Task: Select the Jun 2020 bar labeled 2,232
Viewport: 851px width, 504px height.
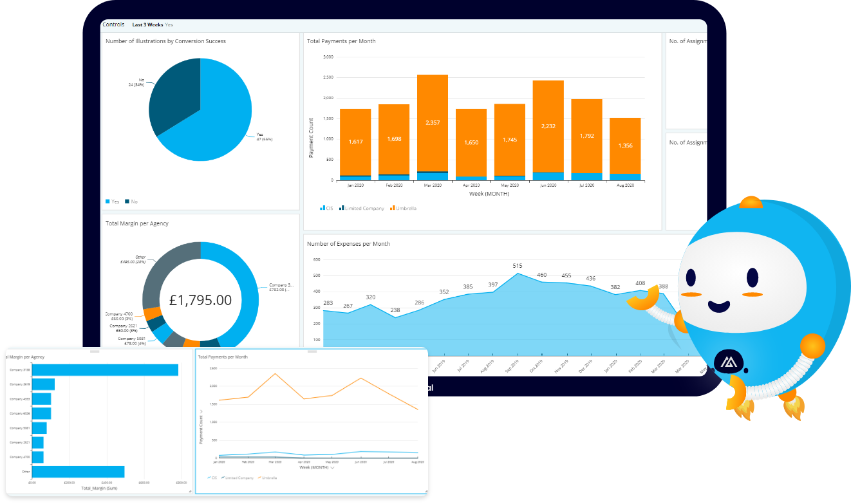Action: click(548, 126)
